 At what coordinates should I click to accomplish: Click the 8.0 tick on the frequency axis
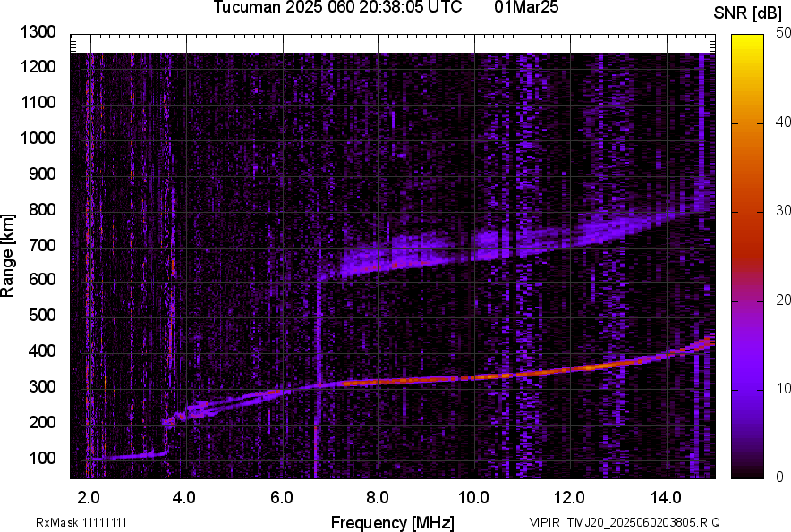pyautogui.click(x=377, y=497)
